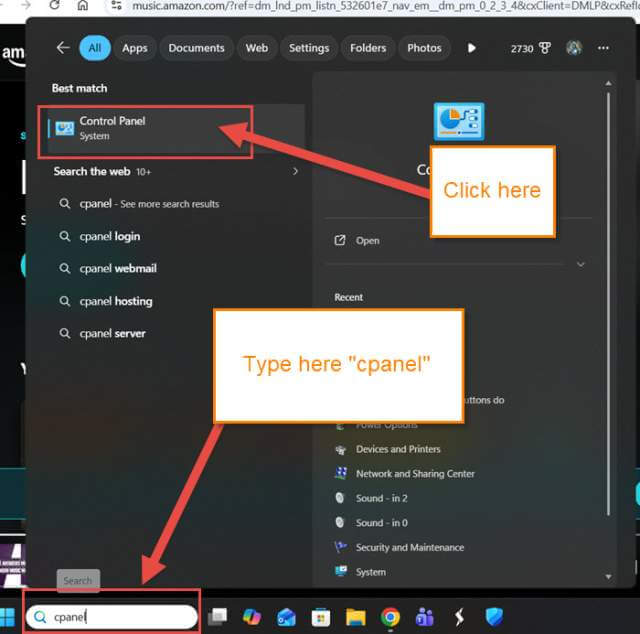Launch Copilot from the taskbar
640x634 pixels.
click(x=252, y=617)
